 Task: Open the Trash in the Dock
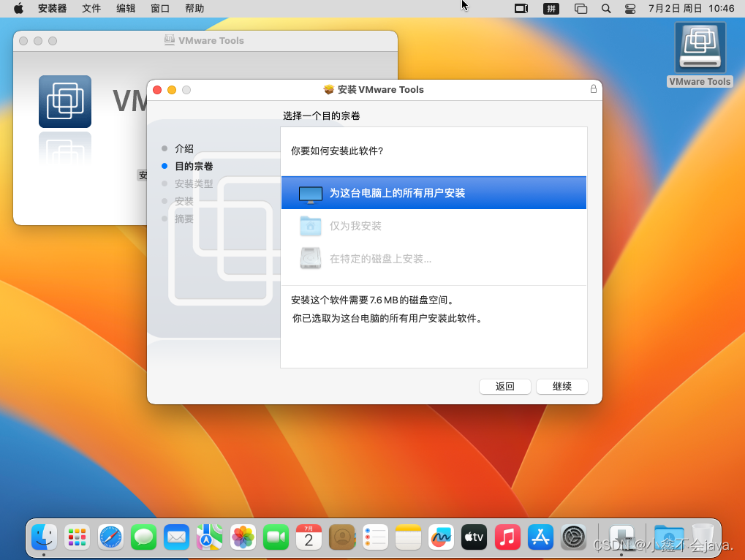(703, 537)
